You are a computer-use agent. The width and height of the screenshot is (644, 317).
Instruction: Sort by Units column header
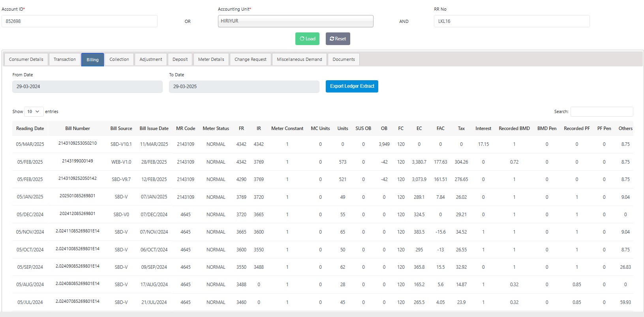click(343, 128)
